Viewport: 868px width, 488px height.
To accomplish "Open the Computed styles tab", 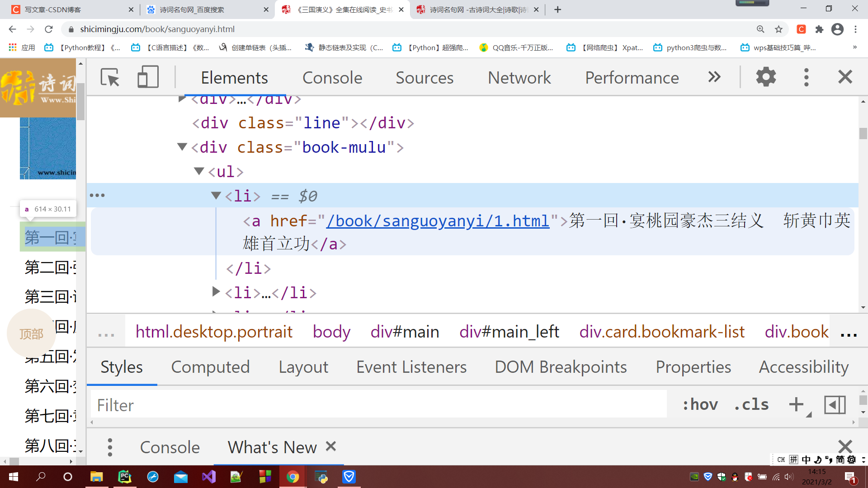I will pos(210,367).
